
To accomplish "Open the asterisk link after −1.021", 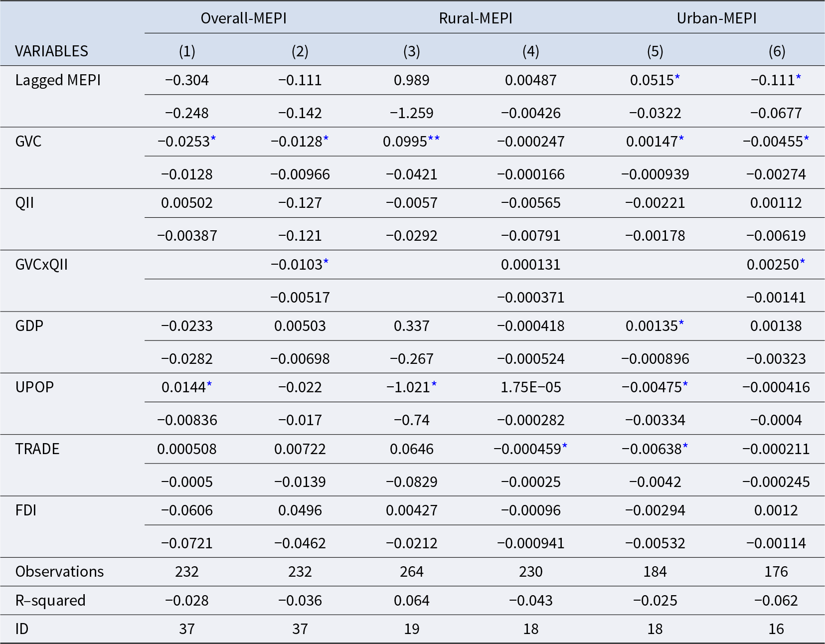I will [434, 386].
